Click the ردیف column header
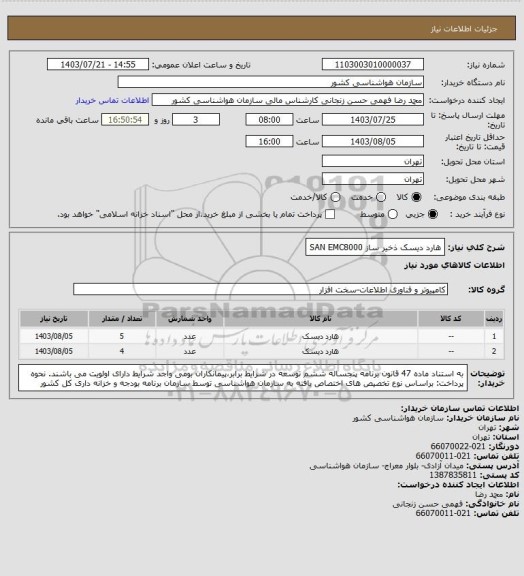Viewport: 524px width, 576px height. click(494, 318)
